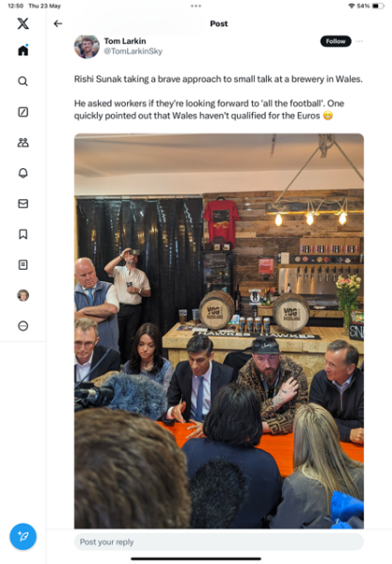Open the Search magnifier in sidebar
This screenshot has height=564, width=392.
coord(23,81)
